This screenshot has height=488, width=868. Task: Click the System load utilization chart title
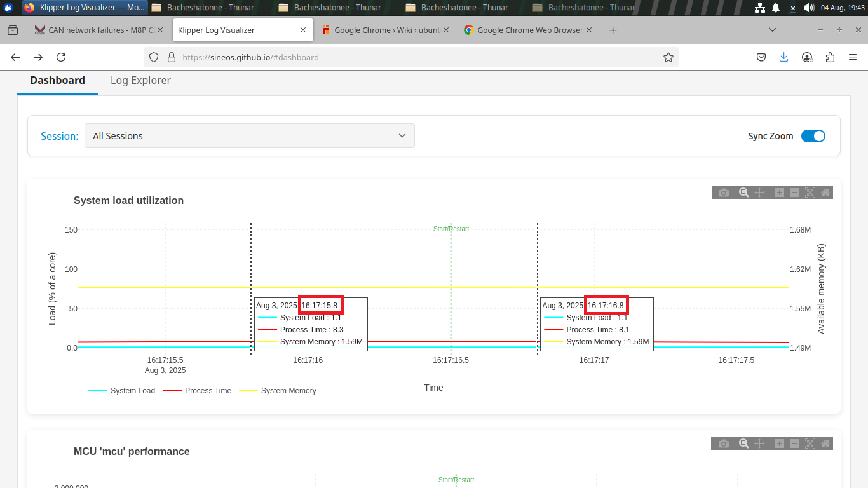pos(128,200)
